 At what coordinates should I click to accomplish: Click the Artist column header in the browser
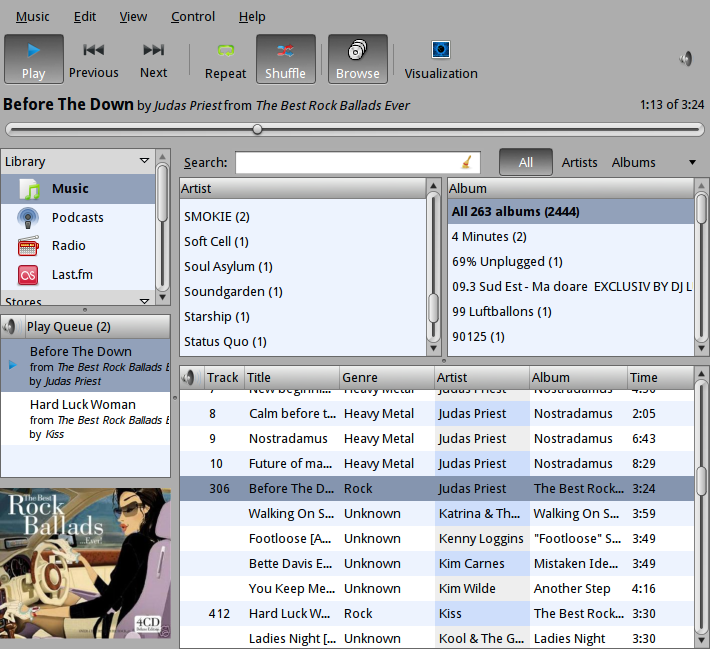point(302,188)
